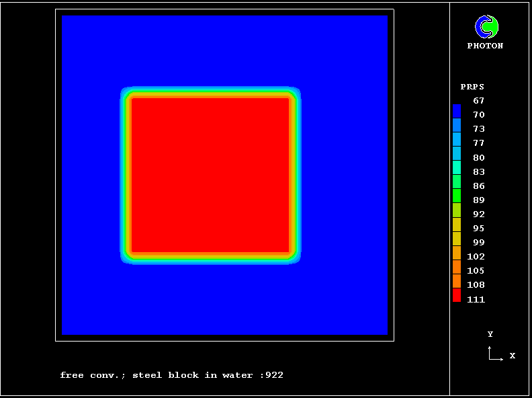This screenshot has height=398, width=532.
Task: Click legend value 73
Action: [478, 129]
